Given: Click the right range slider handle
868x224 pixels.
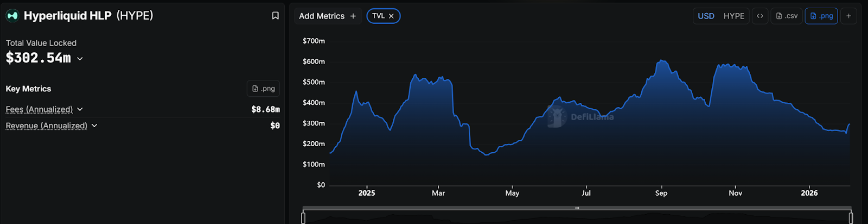Looking at the screenshot, I should [851, 218].
